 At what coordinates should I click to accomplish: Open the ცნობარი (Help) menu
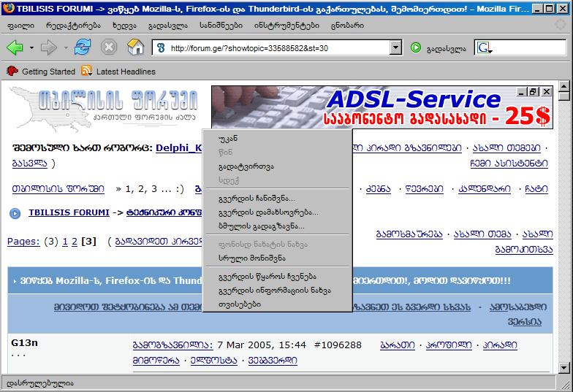(x=347, y=25)
